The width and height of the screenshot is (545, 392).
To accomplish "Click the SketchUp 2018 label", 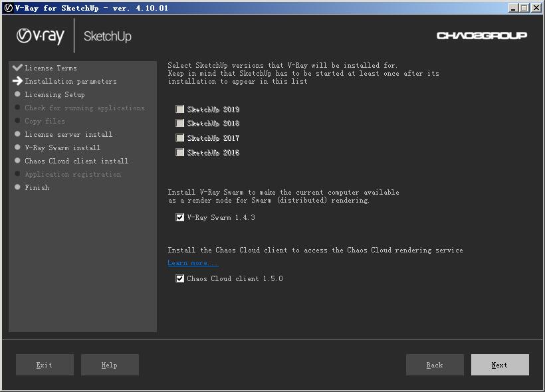I will 213,124.
